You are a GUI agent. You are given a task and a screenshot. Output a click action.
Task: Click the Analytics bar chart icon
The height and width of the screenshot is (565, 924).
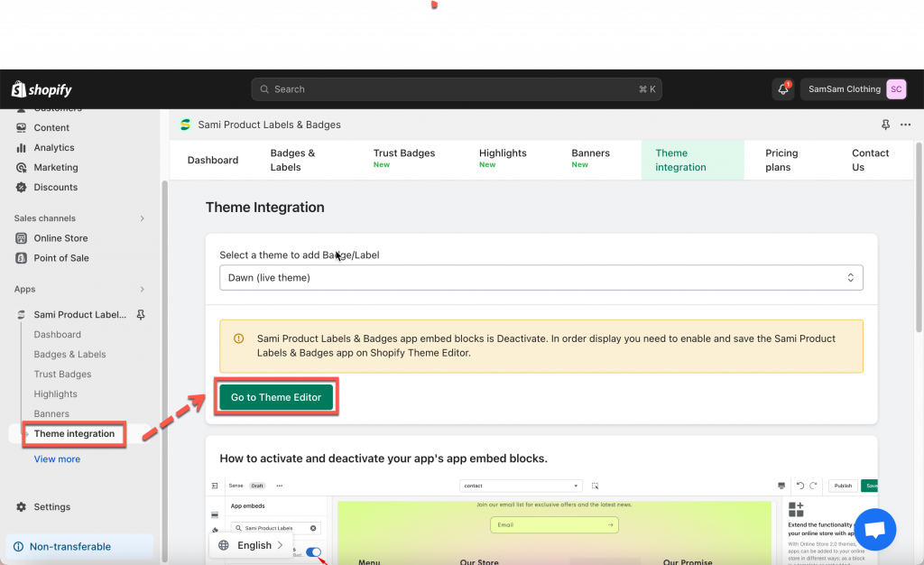(x=22, y=148)
